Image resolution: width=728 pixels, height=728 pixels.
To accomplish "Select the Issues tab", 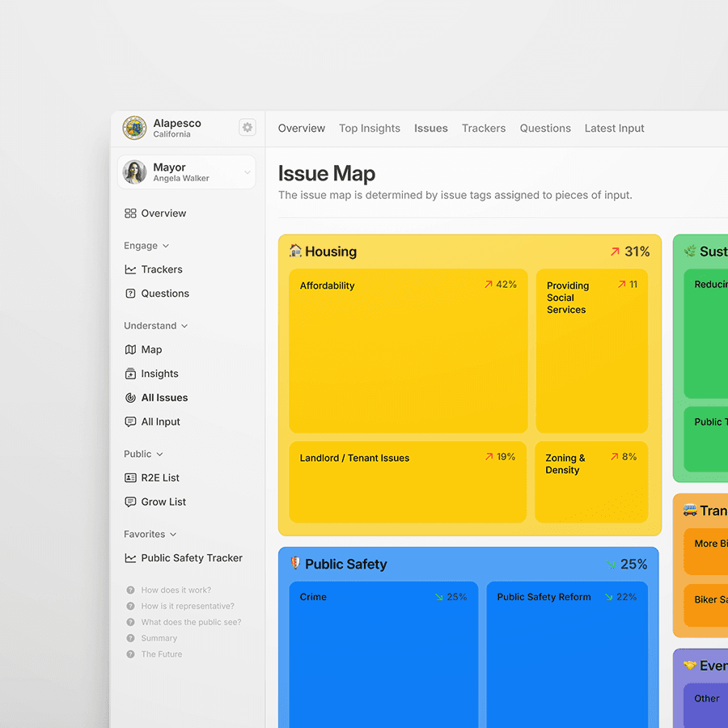I will click(431, 128).
